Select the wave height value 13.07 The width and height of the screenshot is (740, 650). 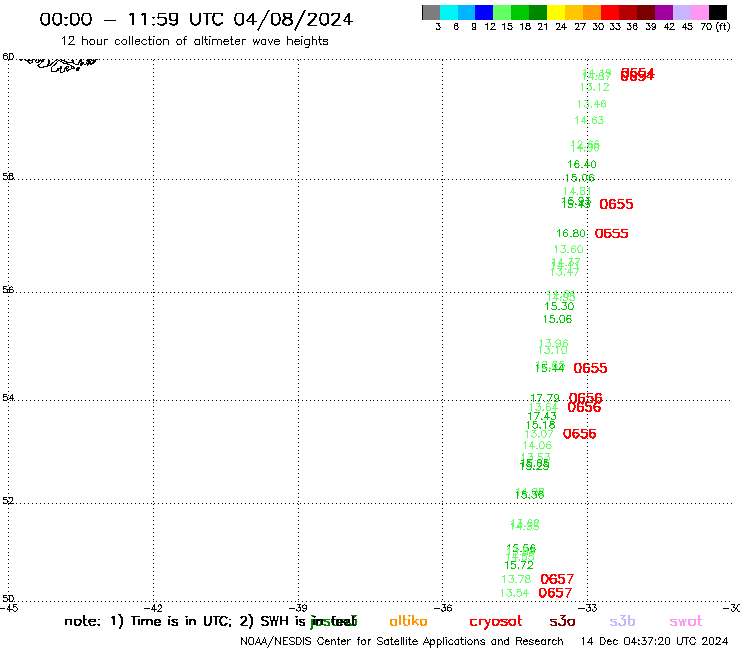[539, 434]
